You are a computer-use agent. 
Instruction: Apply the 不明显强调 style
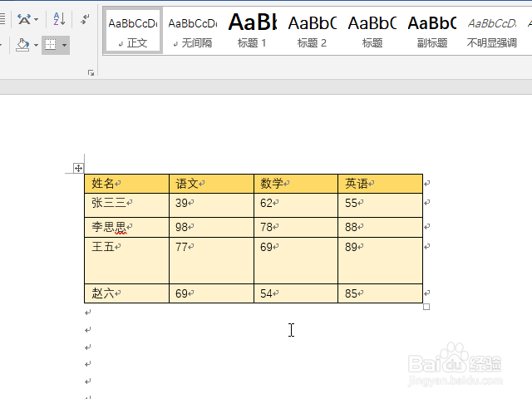pos(491,31)
